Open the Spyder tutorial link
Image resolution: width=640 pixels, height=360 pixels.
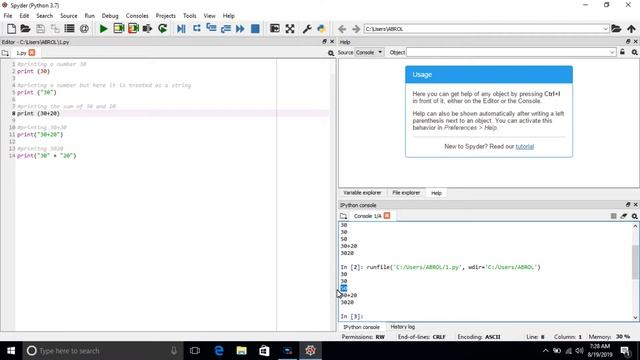pos(524,147)
